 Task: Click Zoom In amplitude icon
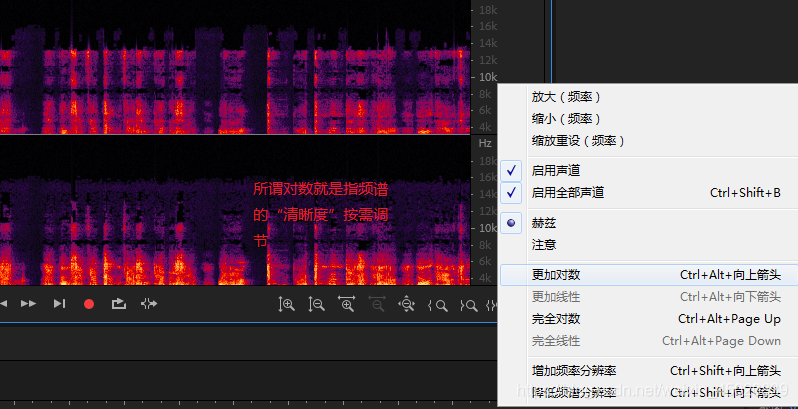point(287,305)
